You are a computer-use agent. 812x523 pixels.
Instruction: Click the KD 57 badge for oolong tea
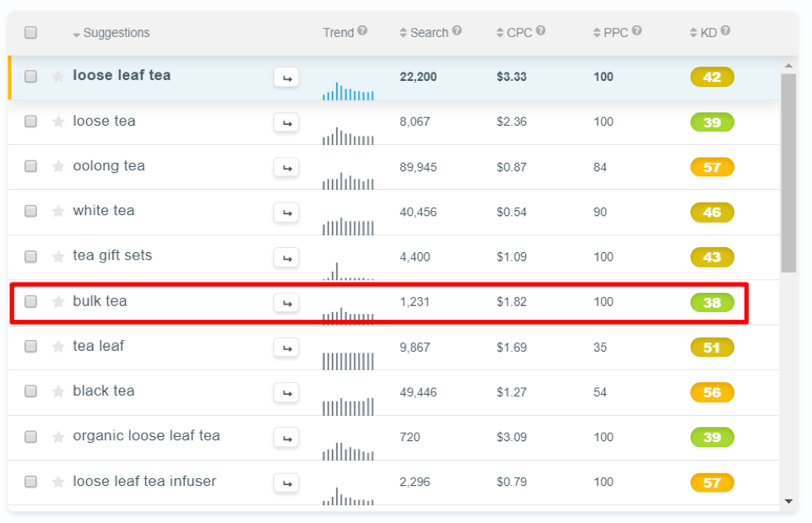(712, 168)
